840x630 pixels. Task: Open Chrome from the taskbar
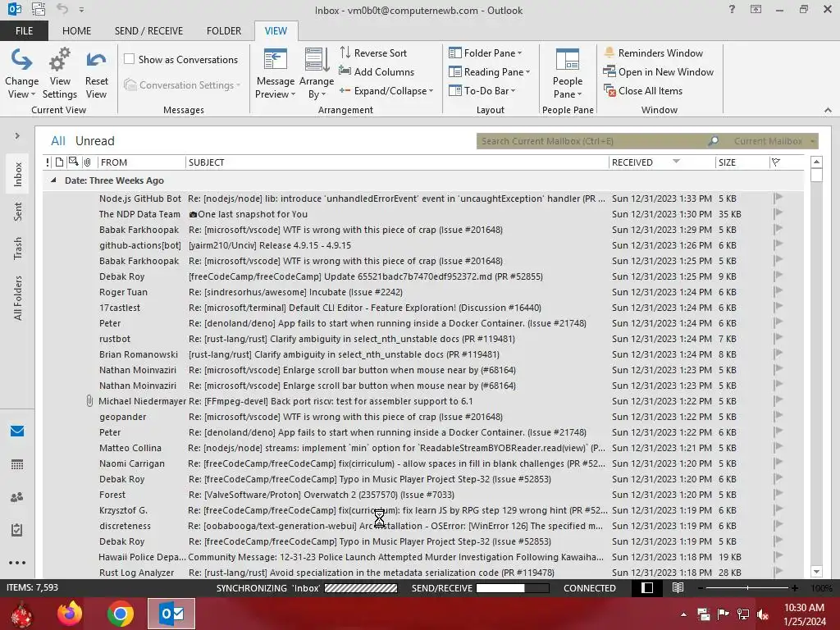[x=120, y=614]
